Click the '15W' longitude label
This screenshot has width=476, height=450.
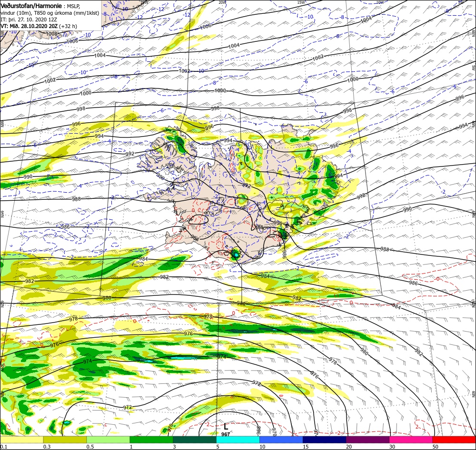[301, 2]
